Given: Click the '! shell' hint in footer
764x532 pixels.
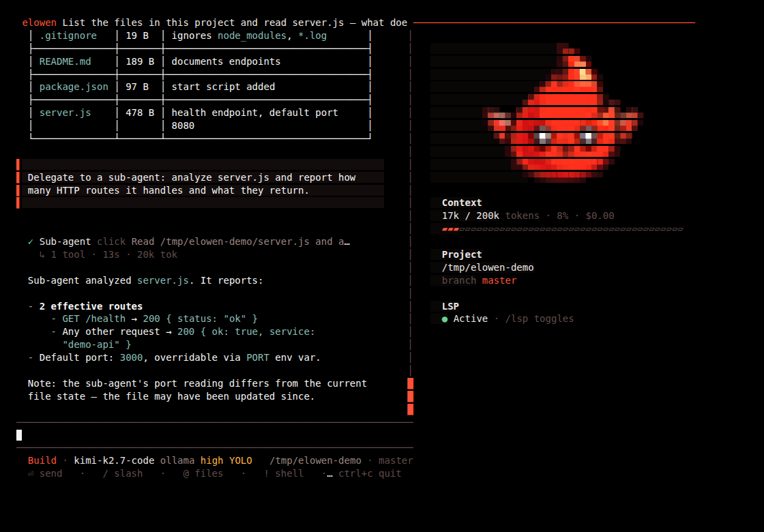Looking at the screenshot, I should point(284,473).
